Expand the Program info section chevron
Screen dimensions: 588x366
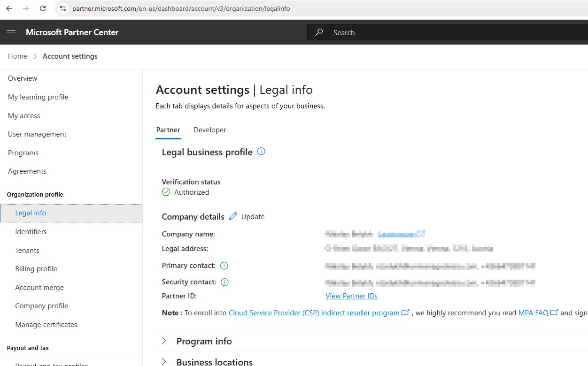(x=164, y=341)
